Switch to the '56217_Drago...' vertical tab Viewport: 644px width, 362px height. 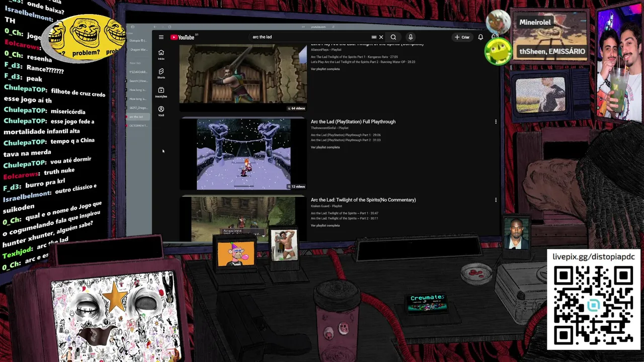click(x=137, y=108)
